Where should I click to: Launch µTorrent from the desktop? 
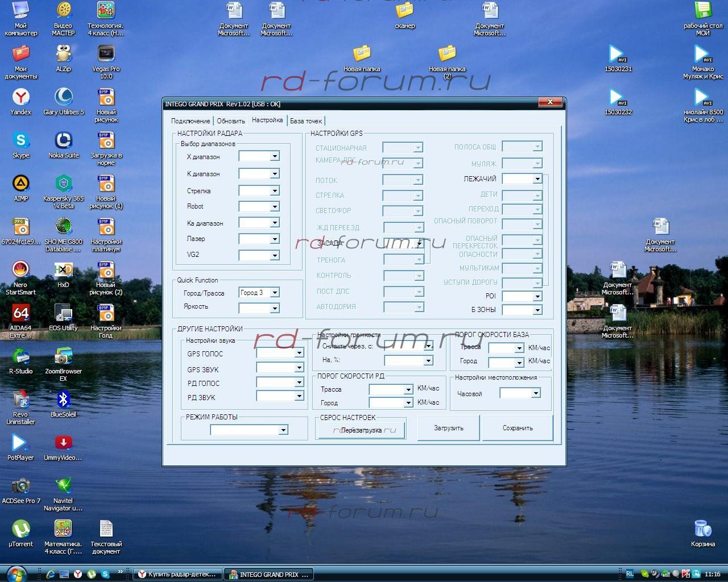pos(20,529)
